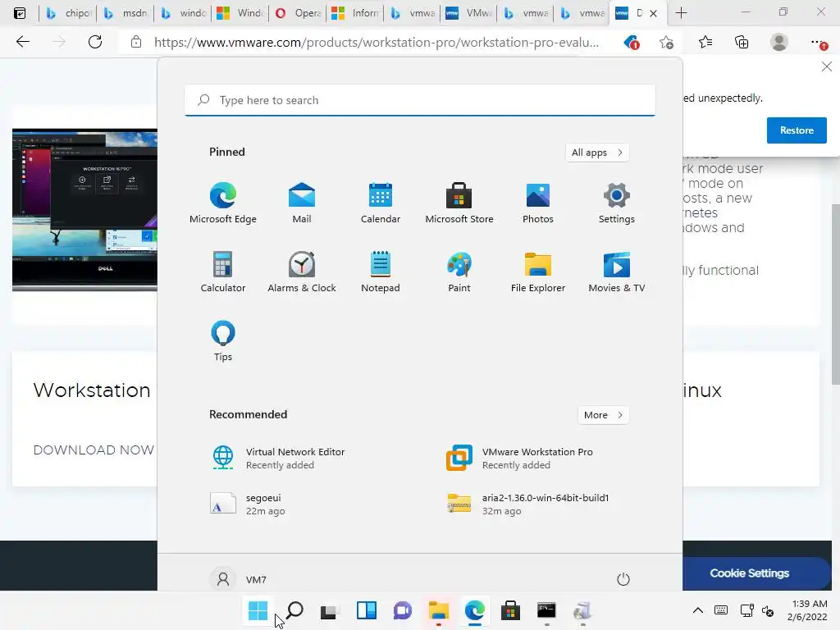The width and height of the screenshot is (840, 630).
Task: Open the Calendar app
Action: point(381,203)
